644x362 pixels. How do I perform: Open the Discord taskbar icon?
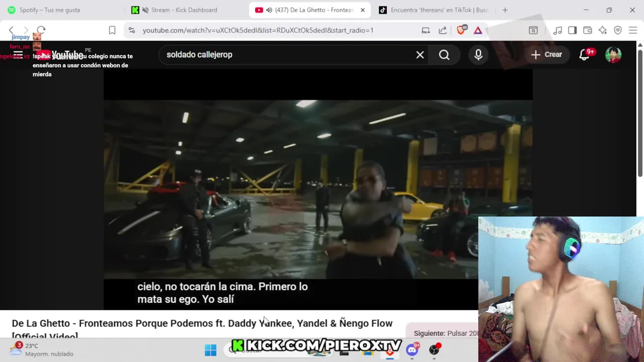coord(413,349)
